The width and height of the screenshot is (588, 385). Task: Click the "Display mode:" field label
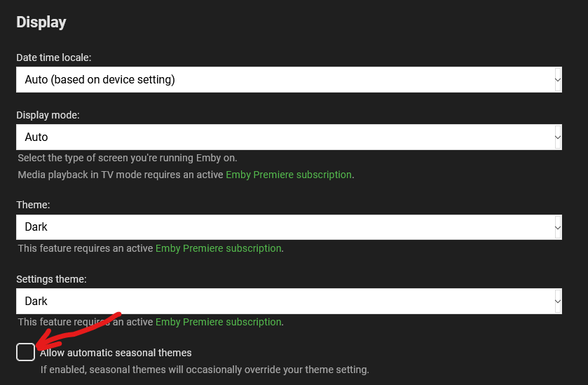[48, 115]
